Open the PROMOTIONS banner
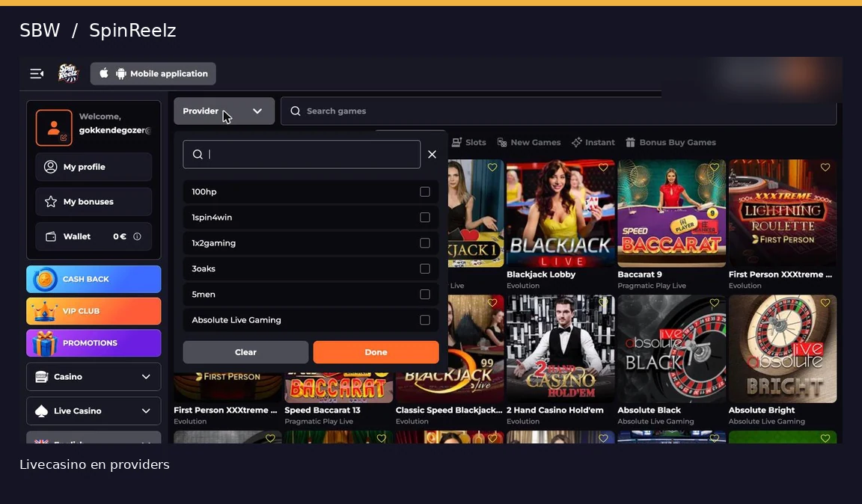Viewport: 862px width, 504px height. tap(94, 343)
